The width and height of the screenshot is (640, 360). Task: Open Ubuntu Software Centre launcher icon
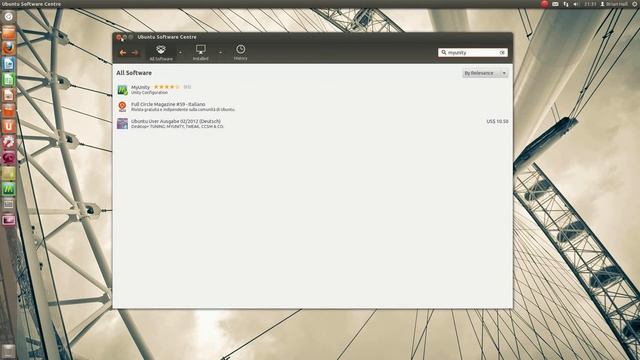pyautogui.click(x=9, y=110)
